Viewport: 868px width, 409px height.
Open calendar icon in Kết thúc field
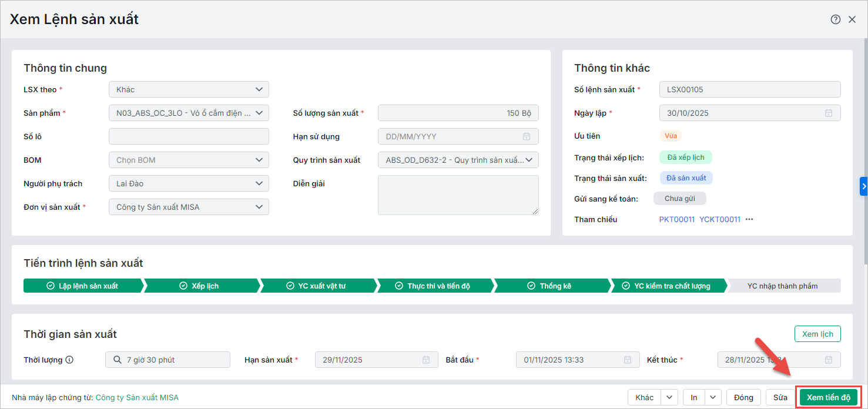(x=829, y=360)
